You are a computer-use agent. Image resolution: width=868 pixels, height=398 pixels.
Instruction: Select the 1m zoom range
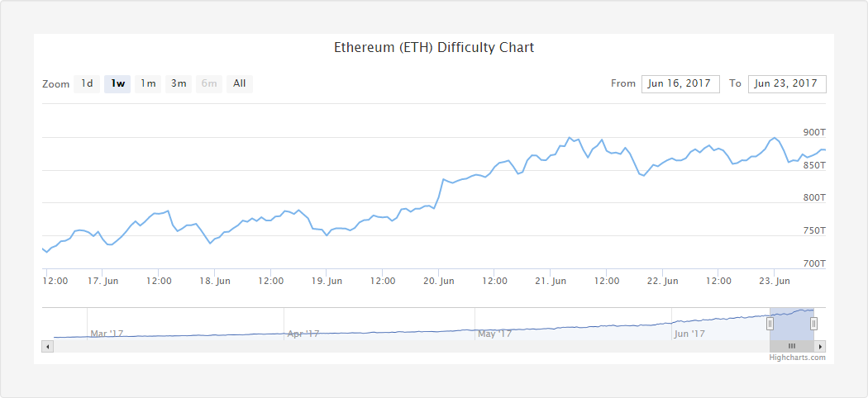148,84
